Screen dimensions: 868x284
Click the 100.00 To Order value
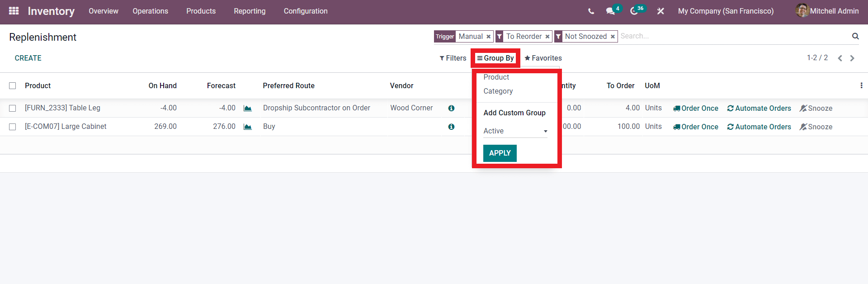pos(628,126)
